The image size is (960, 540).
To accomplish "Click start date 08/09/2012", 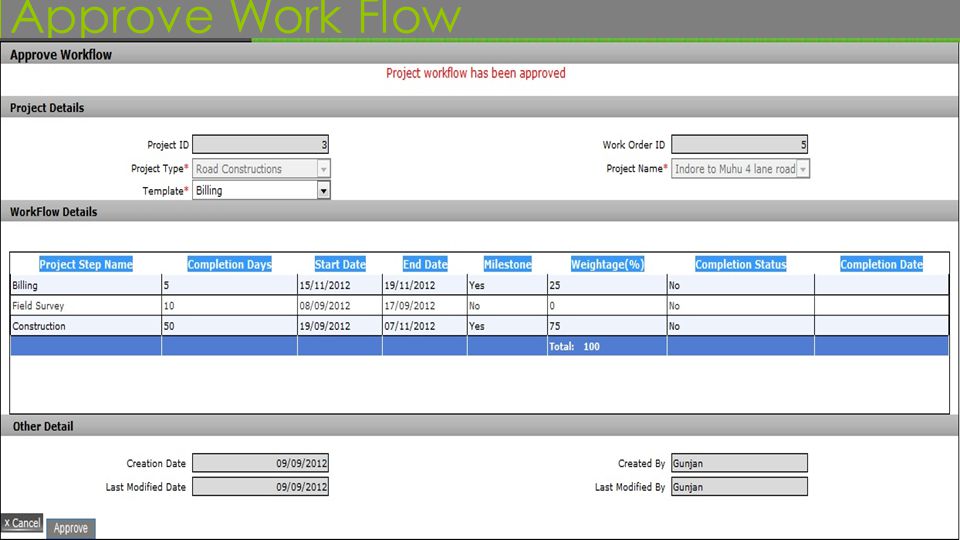I will click(324, 306).
